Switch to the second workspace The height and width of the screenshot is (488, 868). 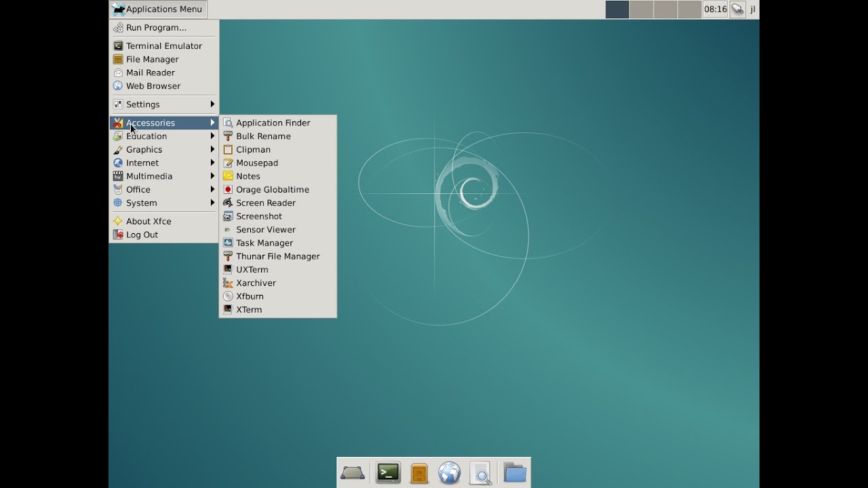(642, 9)
